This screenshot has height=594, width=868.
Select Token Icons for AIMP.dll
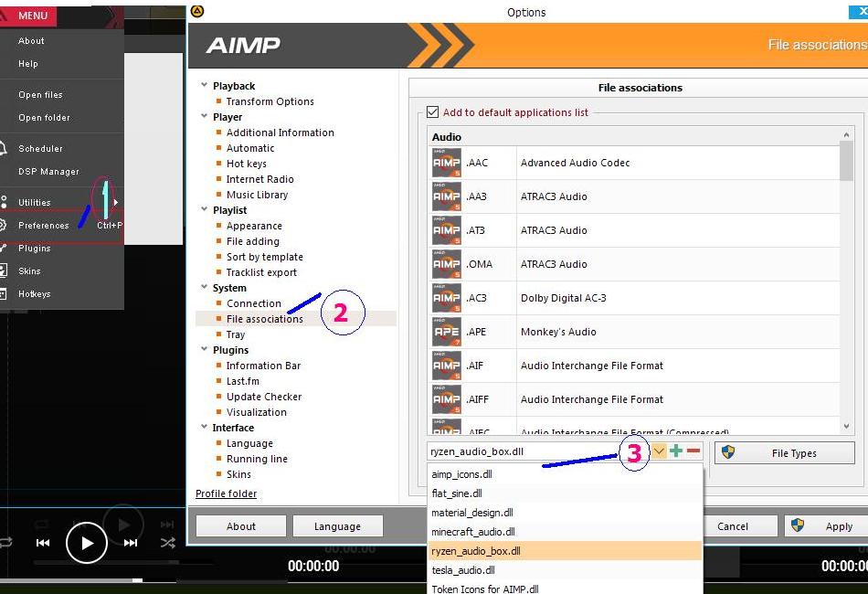click(x=566, y=588)
